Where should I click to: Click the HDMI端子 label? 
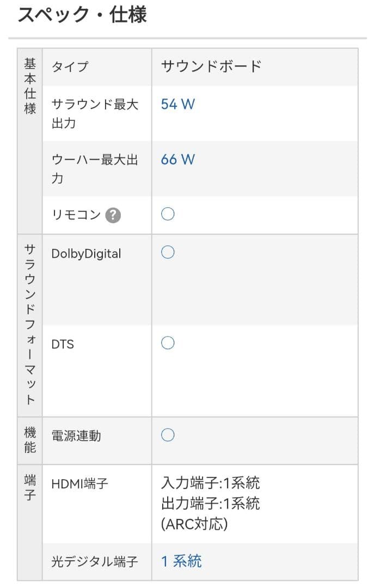79,483
